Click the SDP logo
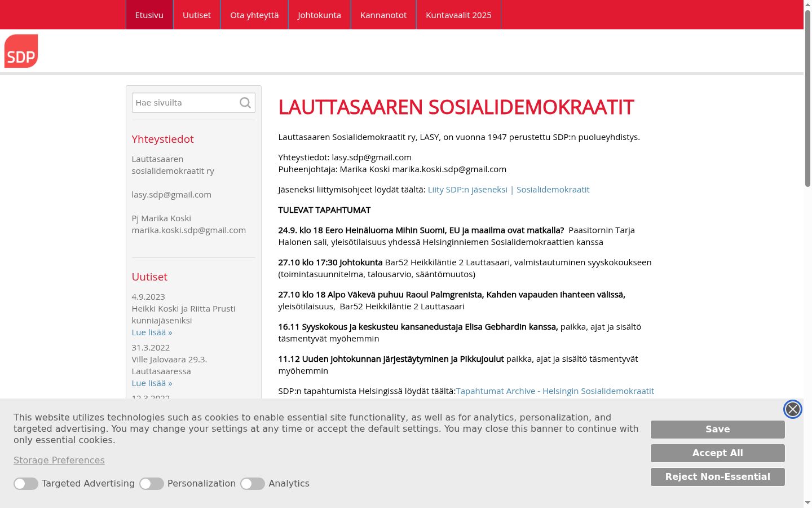This screenshot has width=812, height=508. click(21, 51)
